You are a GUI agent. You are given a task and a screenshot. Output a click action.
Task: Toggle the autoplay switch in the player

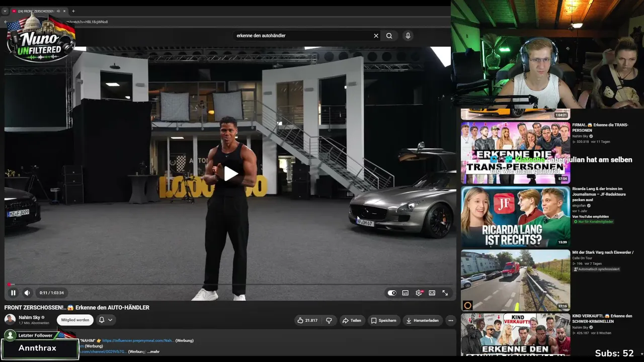(x=392, y=293)
